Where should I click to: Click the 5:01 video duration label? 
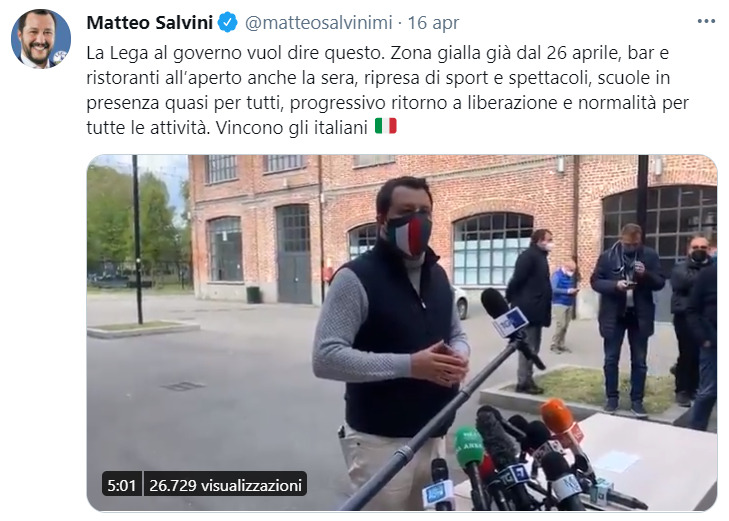click(x=121, y=485)
